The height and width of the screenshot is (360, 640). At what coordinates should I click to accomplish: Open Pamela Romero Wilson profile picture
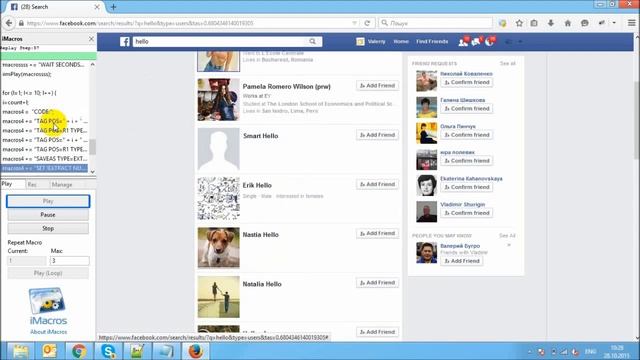click(219, 100)
